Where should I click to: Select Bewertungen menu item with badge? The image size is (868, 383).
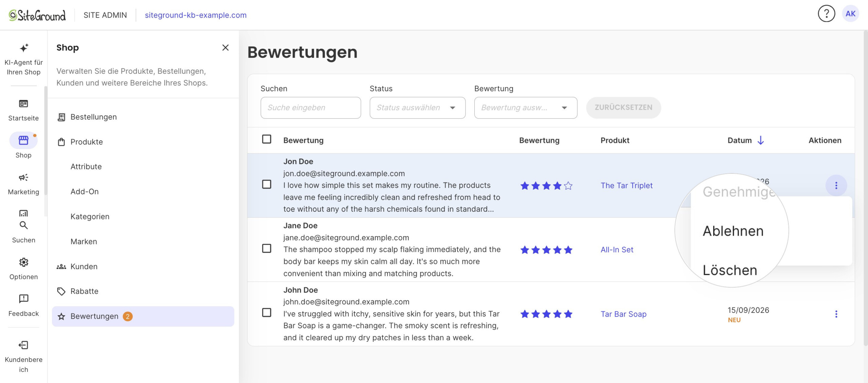[143, 317]
